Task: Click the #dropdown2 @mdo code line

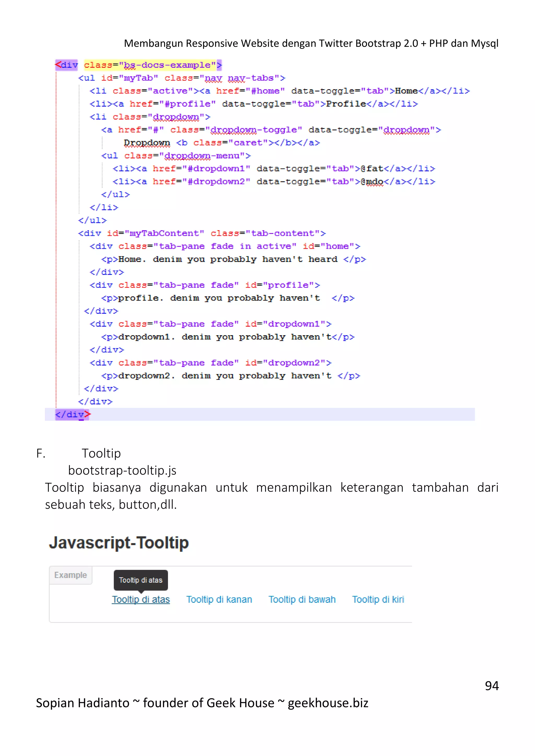Action: pyautogui.click(x=274, y=182)
